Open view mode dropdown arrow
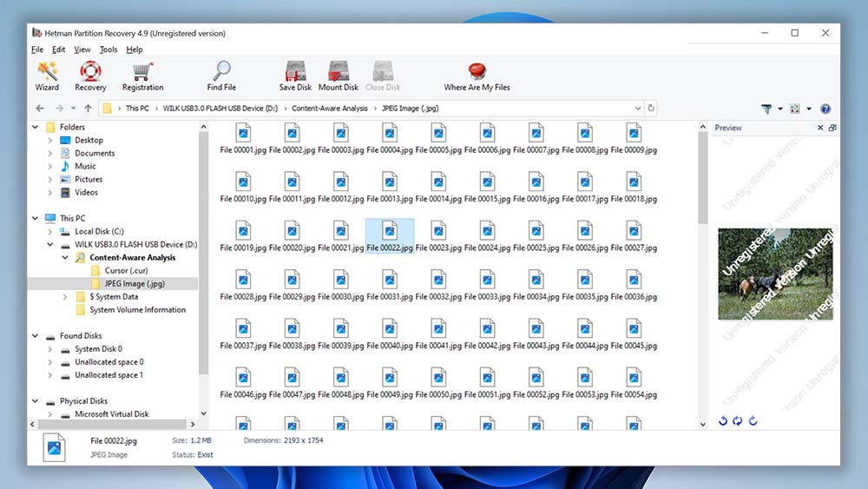 [809, 109]
